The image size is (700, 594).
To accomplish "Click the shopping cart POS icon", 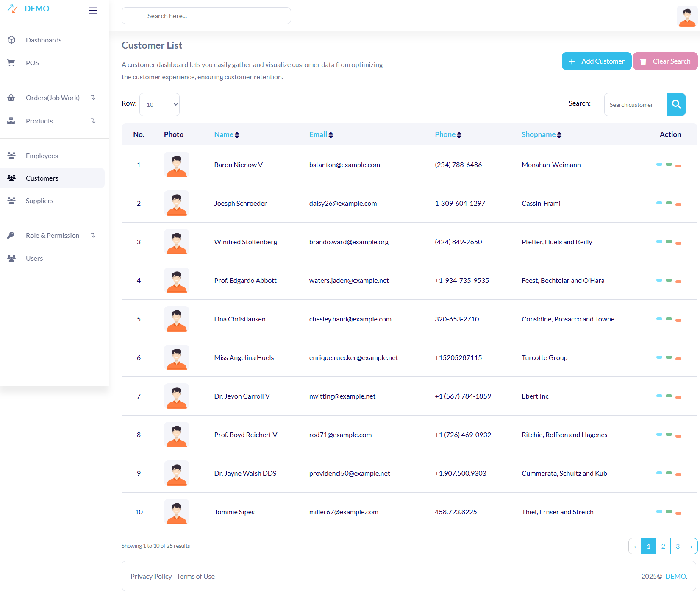I will click(11, 63).
